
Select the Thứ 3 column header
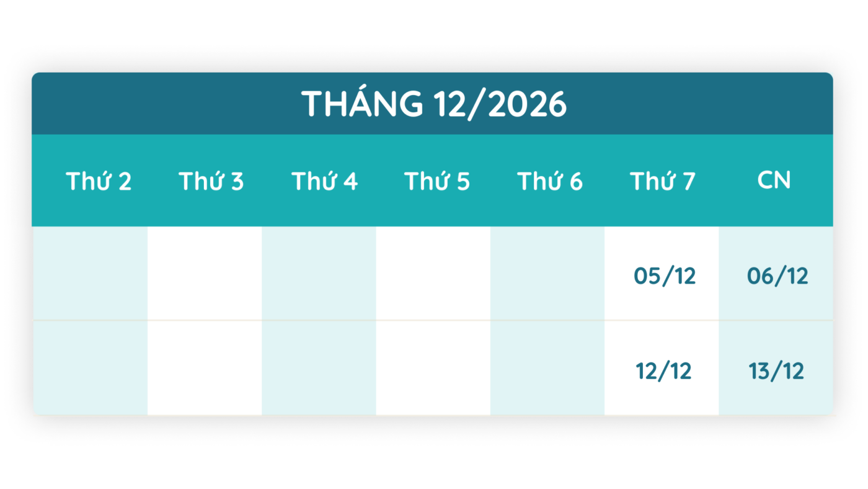point(211,181)
